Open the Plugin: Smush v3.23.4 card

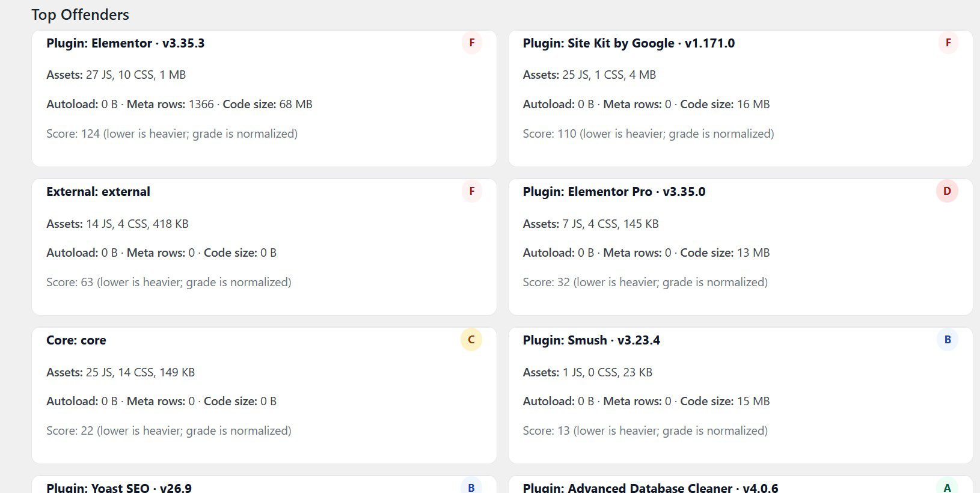[592, 340]
